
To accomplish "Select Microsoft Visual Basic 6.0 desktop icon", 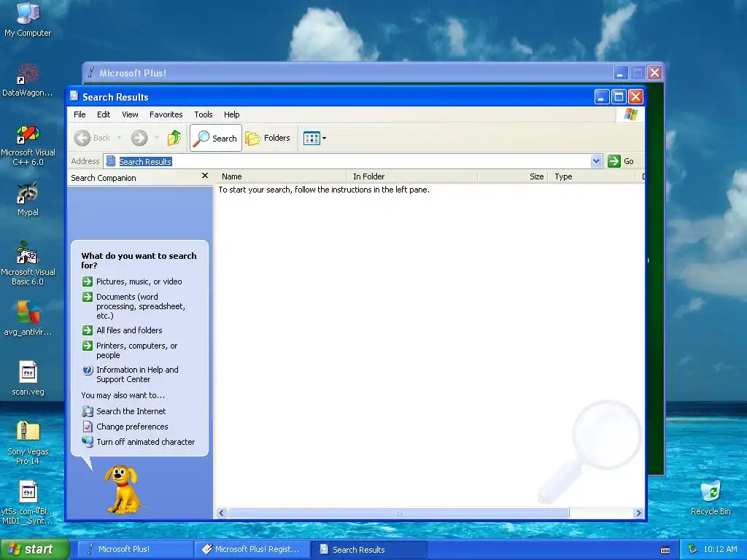I will point(28,263).
